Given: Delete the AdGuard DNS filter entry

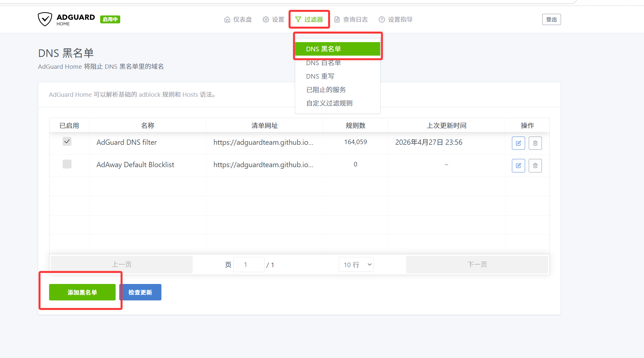Looking at the screenshot, I should pos(535,143).
